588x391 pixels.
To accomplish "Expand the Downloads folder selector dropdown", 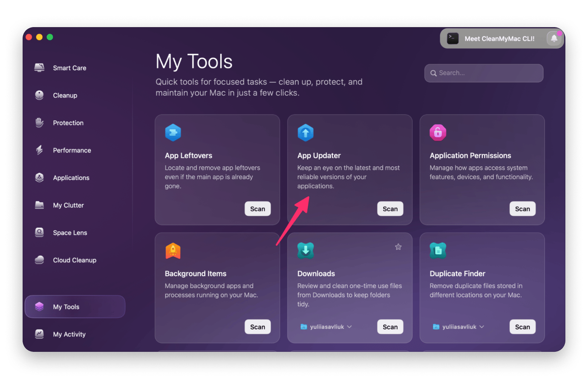I will [326, 327].
